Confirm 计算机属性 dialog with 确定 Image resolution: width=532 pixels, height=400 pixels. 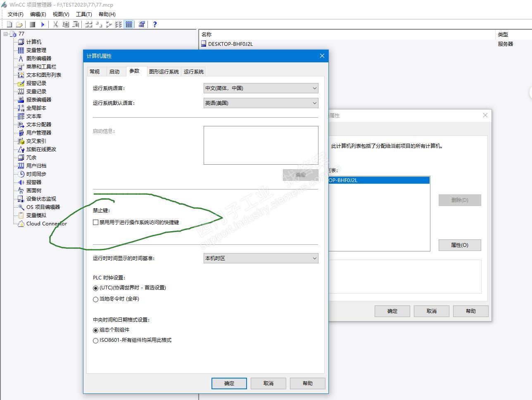229,383
